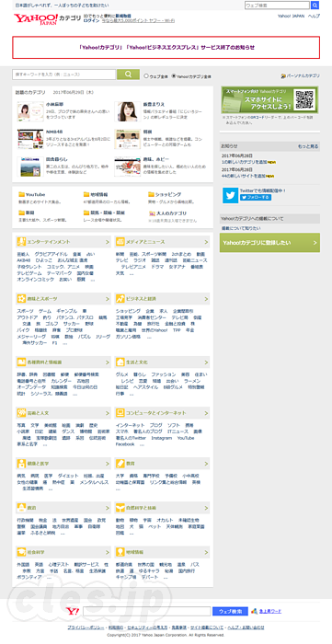
Task: Click the green magnifier search button
Action: pos(128,75)
